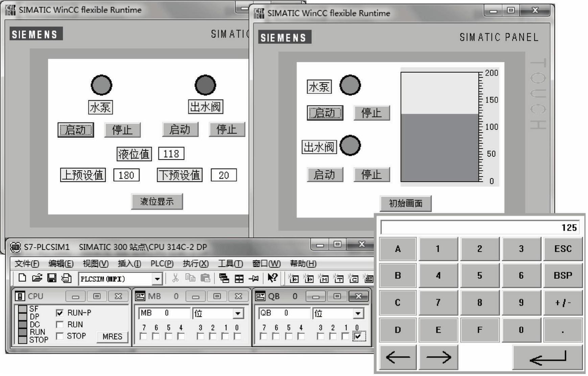Insert bit memory via the M icon
Screen dimensions: 588x376
click(324, 278)
